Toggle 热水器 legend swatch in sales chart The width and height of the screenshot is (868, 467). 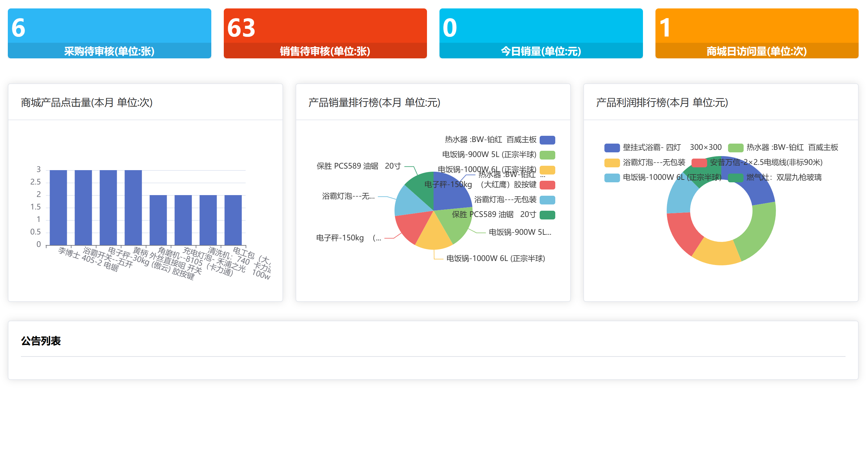(547, 140)
